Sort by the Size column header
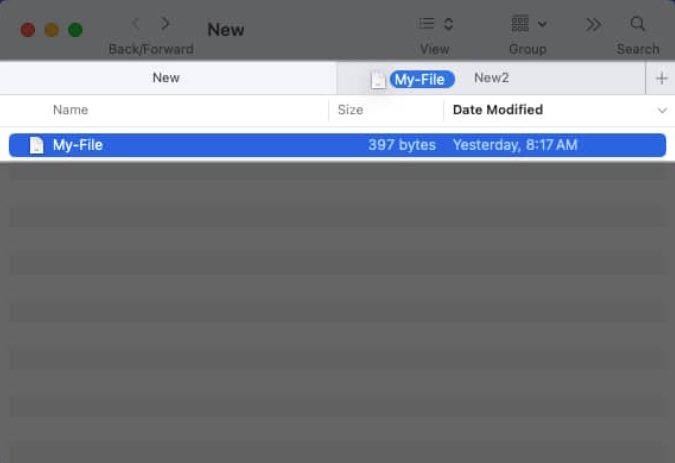 tap(350, 110)
